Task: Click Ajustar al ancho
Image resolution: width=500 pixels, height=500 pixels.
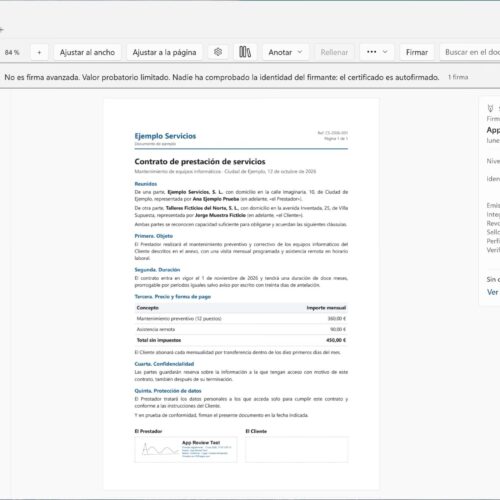Action: click(87, 52)
